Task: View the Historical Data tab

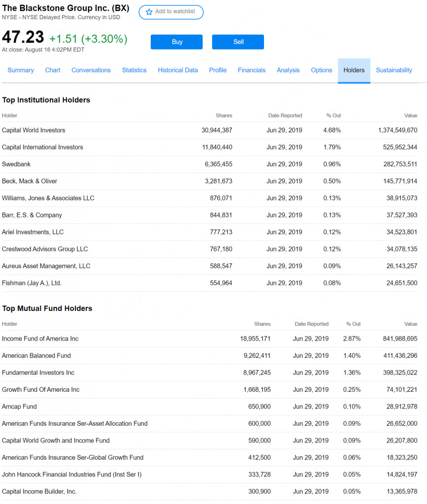Action: tap(178, 70)
